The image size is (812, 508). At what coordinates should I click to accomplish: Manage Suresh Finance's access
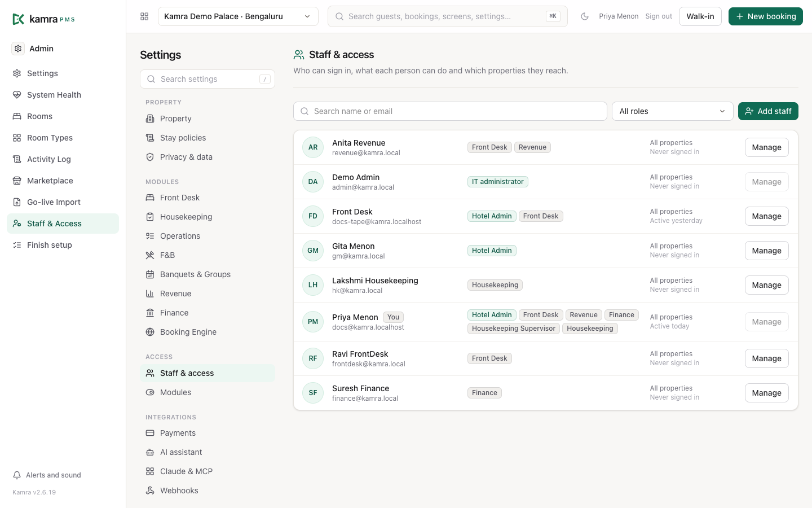coord(767,393)
